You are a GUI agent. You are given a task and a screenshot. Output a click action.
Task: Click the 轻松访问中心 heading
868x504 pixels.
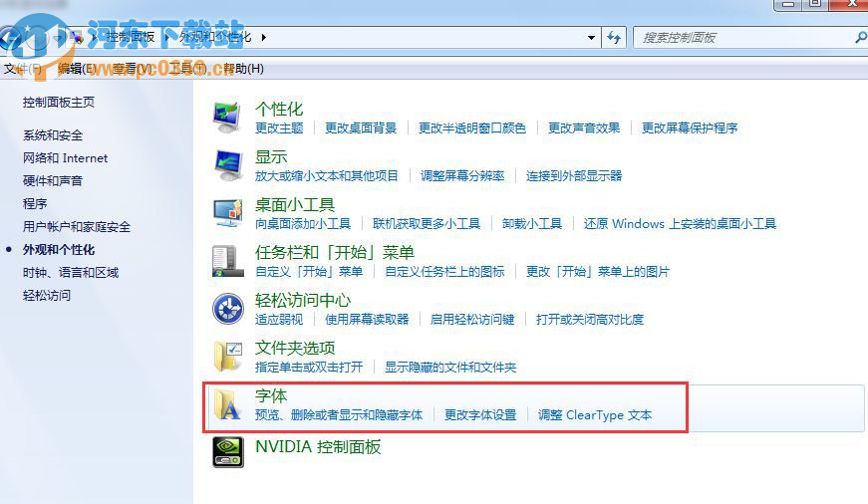click(303, 300)
